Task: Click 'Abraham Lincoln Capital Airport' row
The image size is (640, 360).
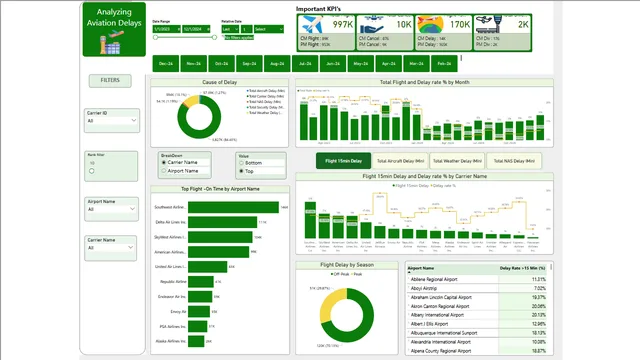Action: 477,297
